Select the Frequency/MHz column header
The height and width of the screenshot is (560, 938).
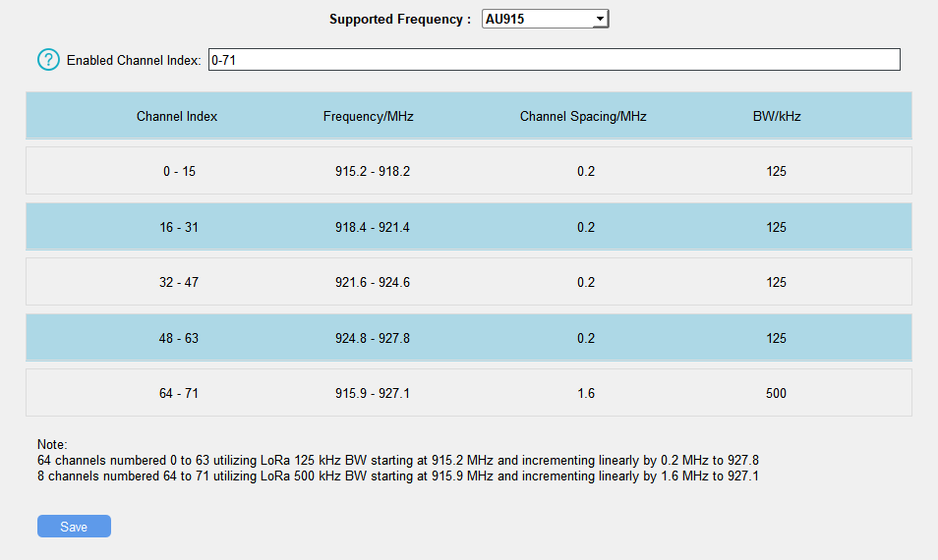click(x=369, y=116)
